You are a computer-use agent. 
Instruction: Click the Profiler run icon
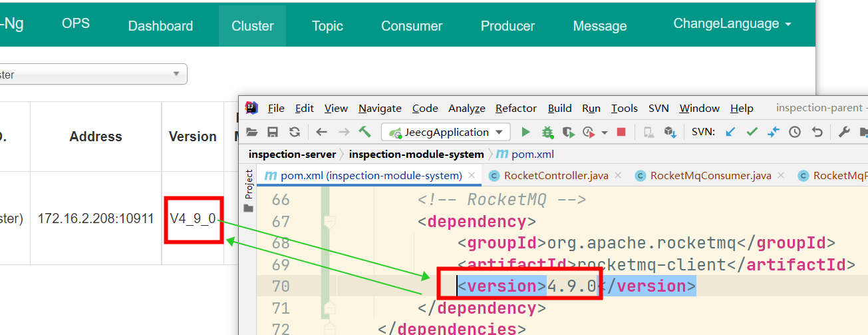589,132
